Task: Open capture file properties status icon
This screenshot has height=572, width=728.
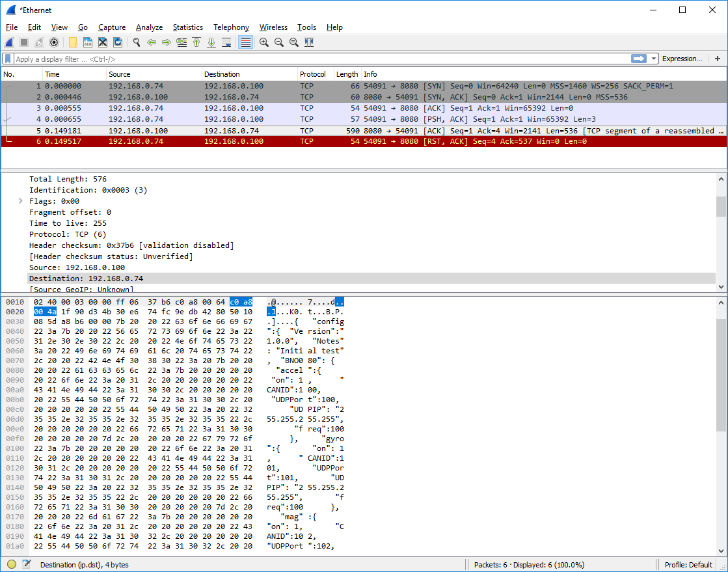Action: point(27,565)
